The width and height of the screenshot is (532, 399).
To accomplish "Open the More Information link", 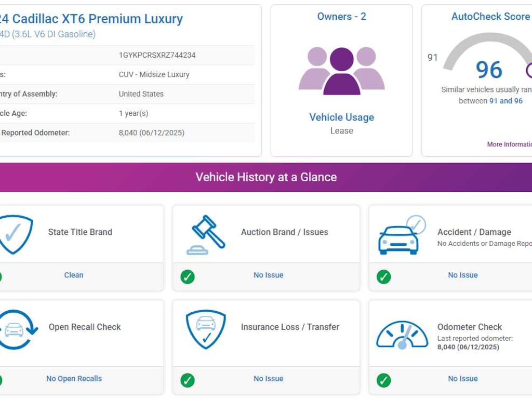I will point(509,144).
